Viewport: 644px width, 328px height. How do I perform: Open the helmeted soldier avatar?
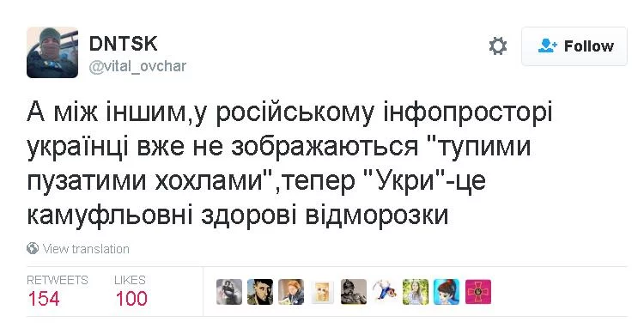354,292
